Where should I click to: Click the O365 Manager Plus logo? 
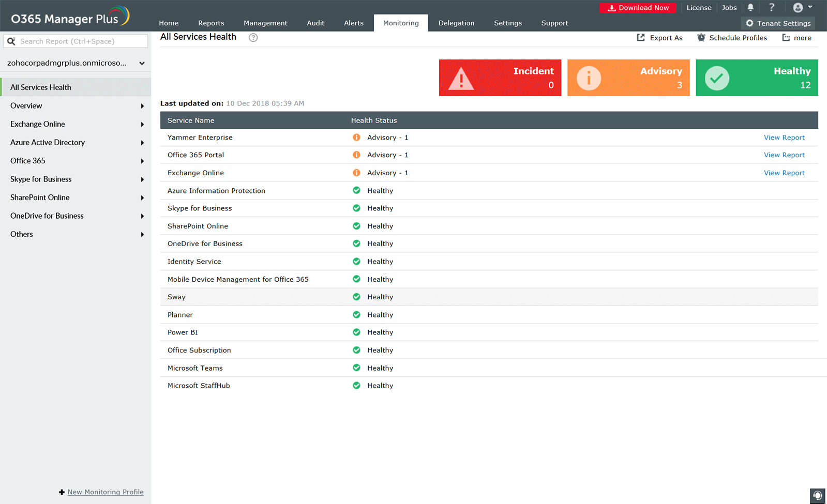70,17
